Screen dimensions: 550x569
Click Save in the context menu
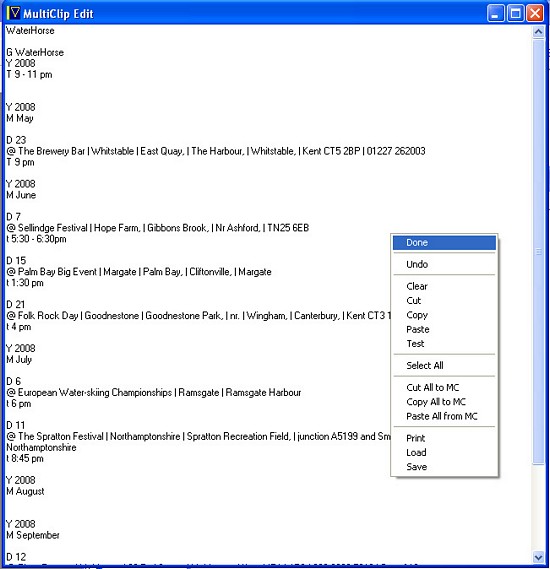point(444,467)
